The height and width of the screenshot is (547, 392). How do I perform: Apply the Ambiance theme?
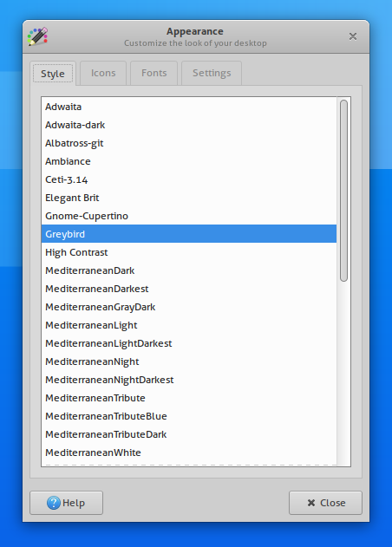point(189,161)
